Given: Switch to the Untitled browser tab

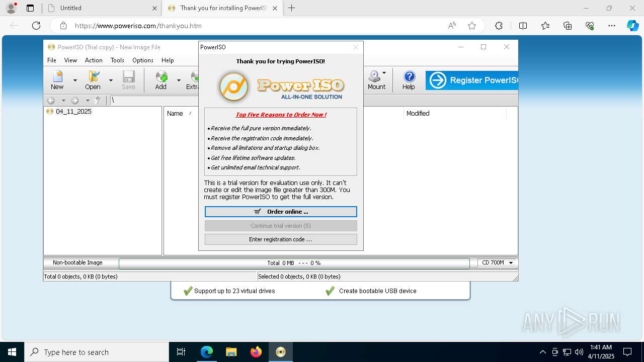Looking at the screenshot, I should (x=101, y=8).
